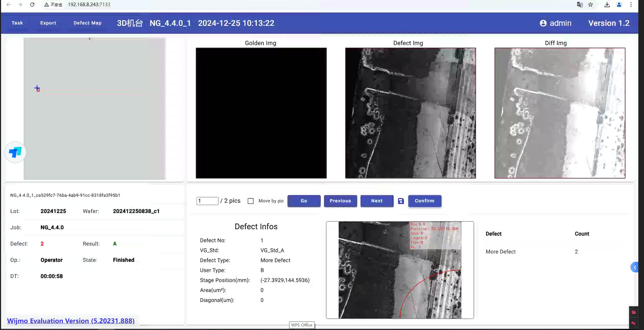Enable the Move by pic checkbox
The height and width of the screenshot is (330, 644).
click(x=251, y=201)
